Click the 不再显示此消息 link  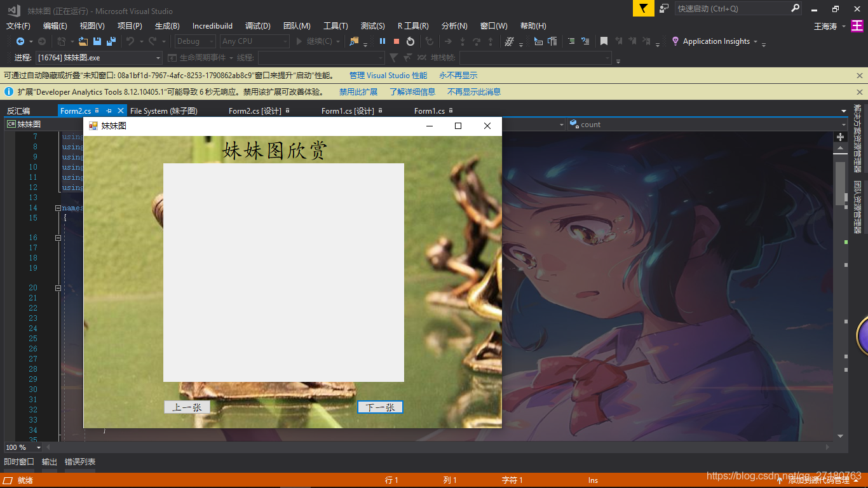[474, 91]
